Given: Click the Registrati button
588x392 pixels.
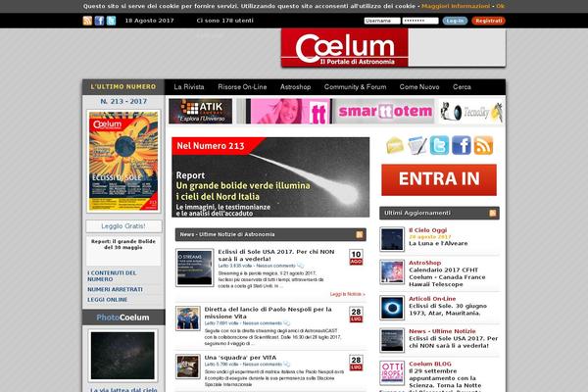Looking at the screenshot, I should [x=489, y=21].
